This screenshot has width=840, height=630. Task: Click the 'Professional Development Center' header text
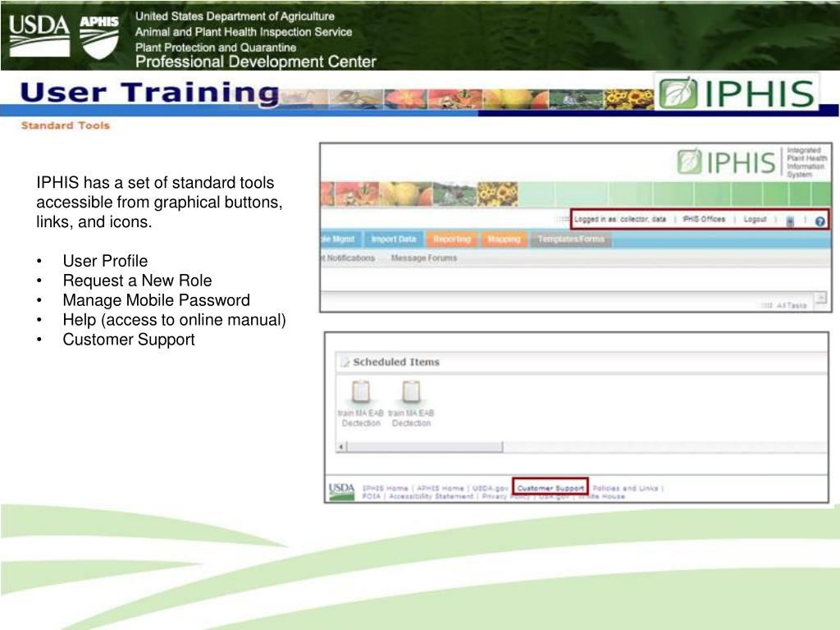(x=256, y=62)
